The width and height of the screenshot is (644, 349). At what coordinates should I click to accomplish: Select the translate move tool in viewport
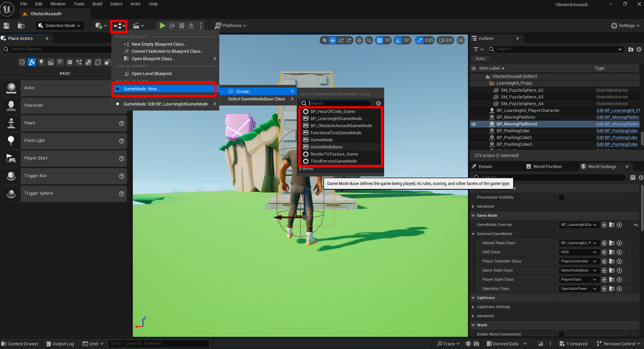[x=332, y=40]
